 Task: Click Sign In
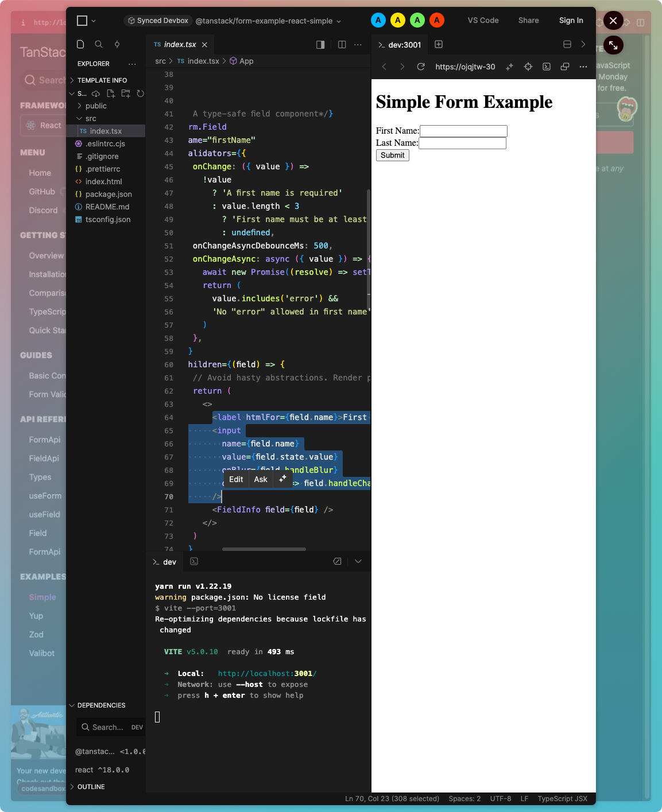tap(571, 21)
